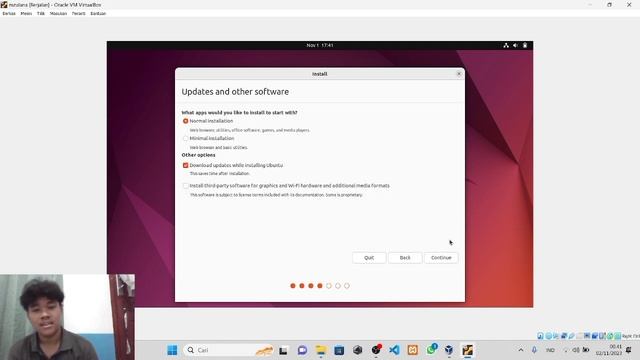Click the microphone icon in system tray
Viewport: 640px width, 360px height.
[x=534, y=350]
